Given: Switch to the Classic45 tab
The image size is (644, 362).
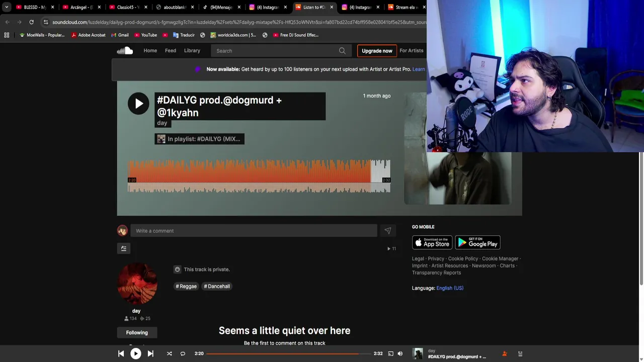Looking at the screenshot, I should (x=128, y=7).
